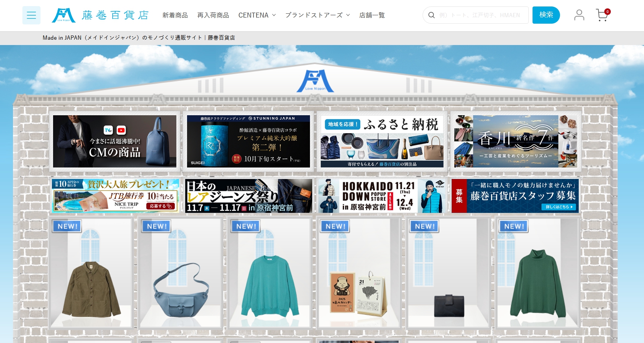Click the magnifier icon in search box

(431, 15)
